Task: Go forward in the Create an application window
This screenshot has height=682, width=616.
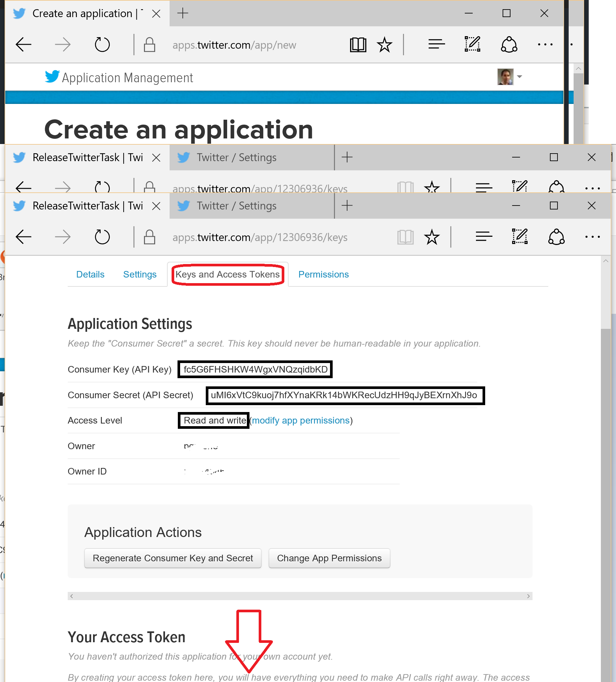Action: 62,44
